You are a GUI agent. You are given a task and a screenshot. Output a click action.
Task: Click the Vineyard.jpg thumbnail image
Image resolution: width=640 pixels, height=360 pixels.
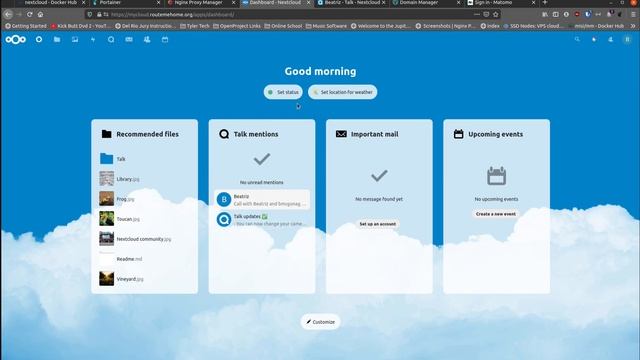coord(107,279)
